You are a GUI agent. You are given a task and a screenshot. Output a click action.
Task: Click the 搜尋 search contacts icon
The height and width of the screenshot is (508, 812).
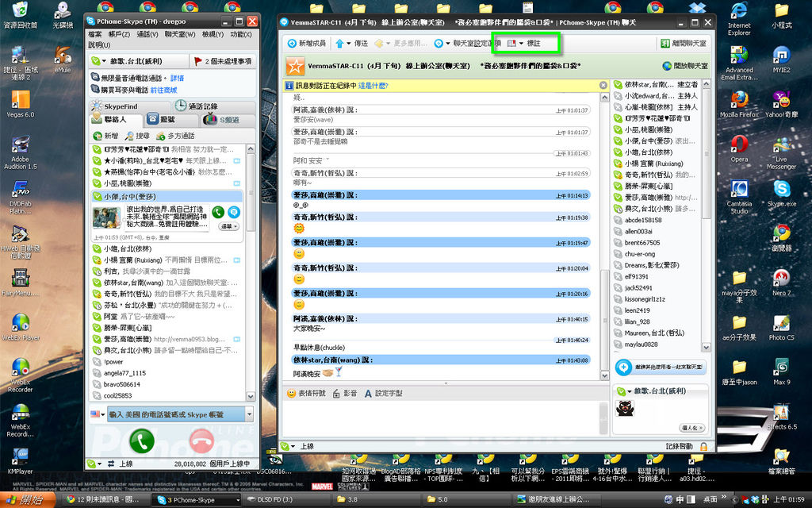click(128, 136)
